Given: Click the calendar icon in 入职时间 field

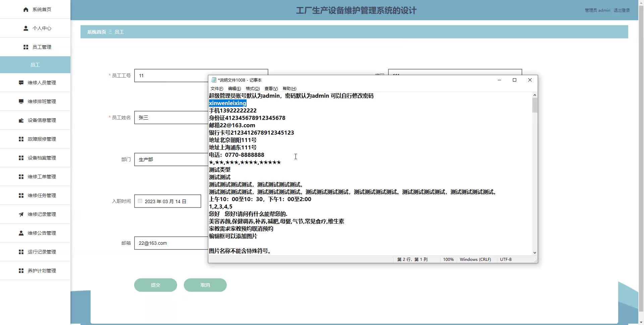Looking at the screenshot, I should (x=140, y=201).
